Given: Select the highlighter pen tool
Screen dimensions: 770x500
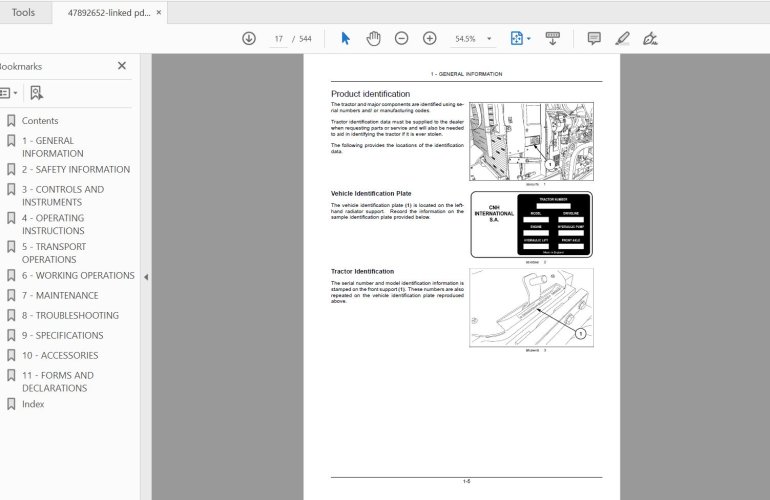Looking at the screenshot, I should (622, 38).
